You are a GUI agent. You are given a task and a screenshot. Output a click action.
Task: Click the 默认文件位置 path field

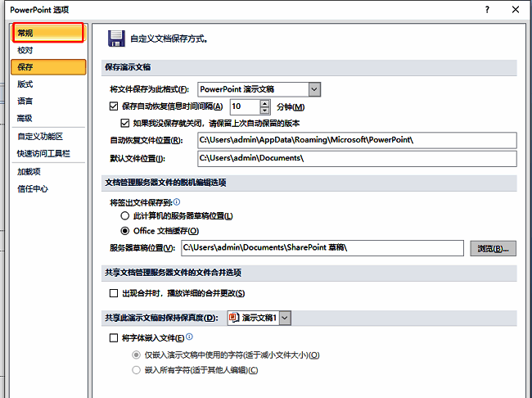pyautogui.click(x=357, y=158)
